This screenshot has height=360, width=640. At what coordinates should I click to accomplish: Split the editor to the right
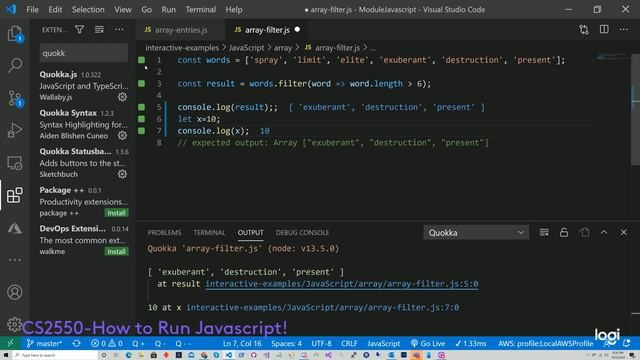604,29
